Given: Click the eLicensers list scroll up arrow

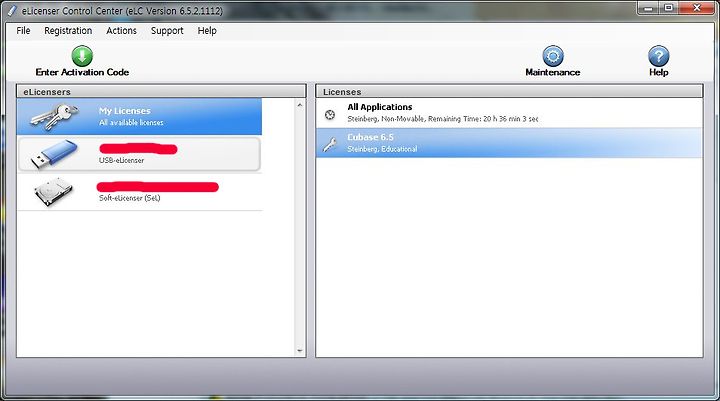Looking at the screenshot, I should tap(300, 105).
